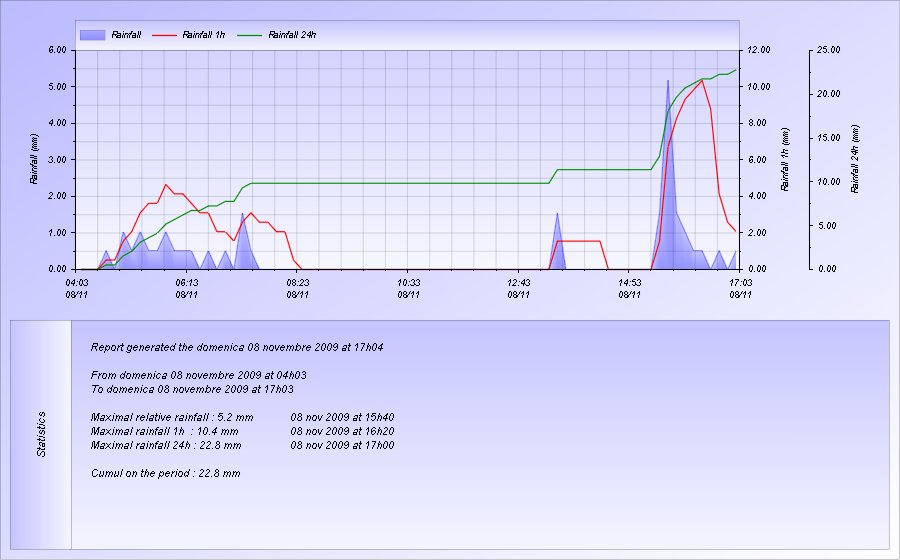Click the 'Report generated' header line
This screenshot has width=900, height=560.
tap(237, 348)
